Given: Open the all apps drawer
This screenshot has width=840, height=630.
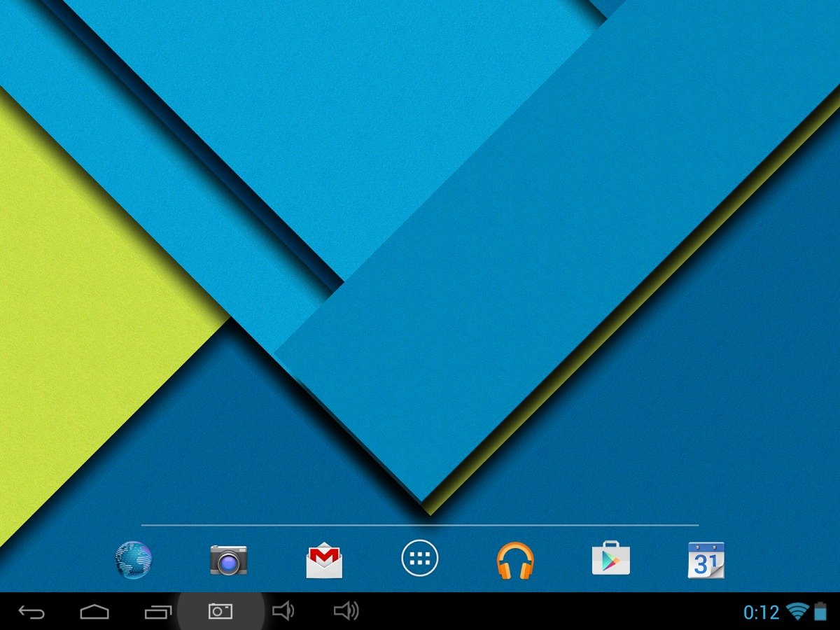Looking at the screenshot, I should (x=419, y=559).
